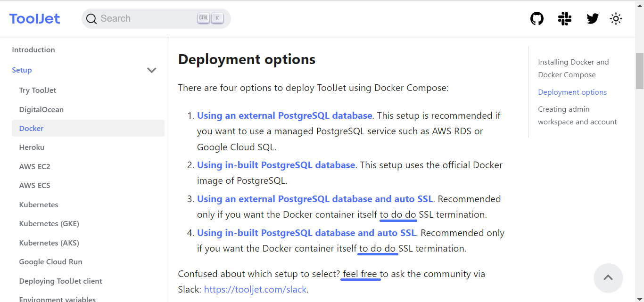Click the magnifier icon in the search bar

(x=91, y=18)
